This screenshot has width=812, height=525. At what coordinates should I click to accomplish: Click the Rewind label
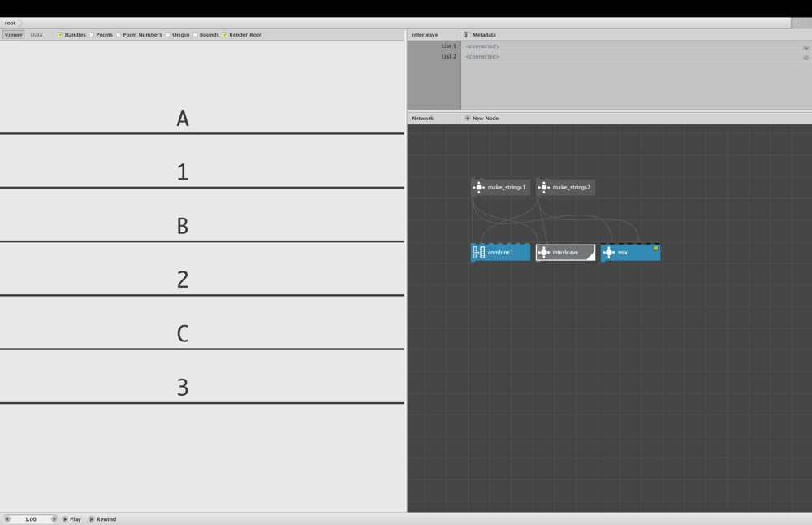coord(106,518)
